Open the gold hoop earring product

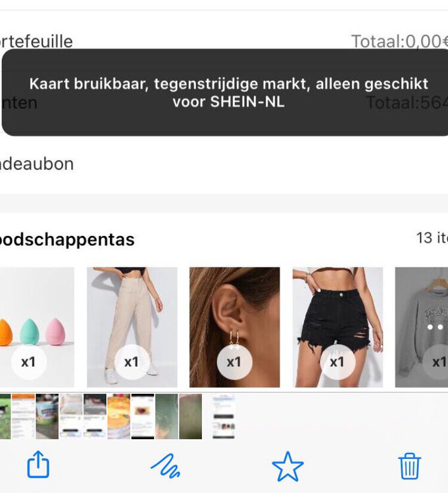235,327
